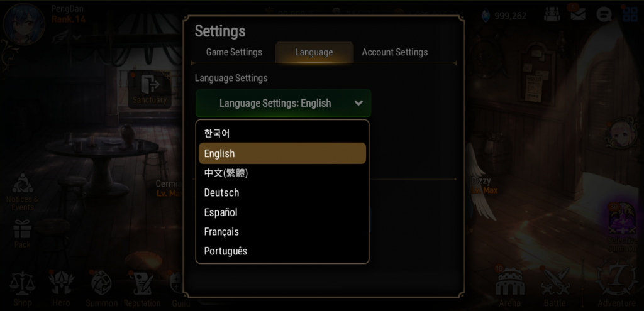Open the Adventure icon
This screenshot has height=311, width=644.
coord(616,278)
